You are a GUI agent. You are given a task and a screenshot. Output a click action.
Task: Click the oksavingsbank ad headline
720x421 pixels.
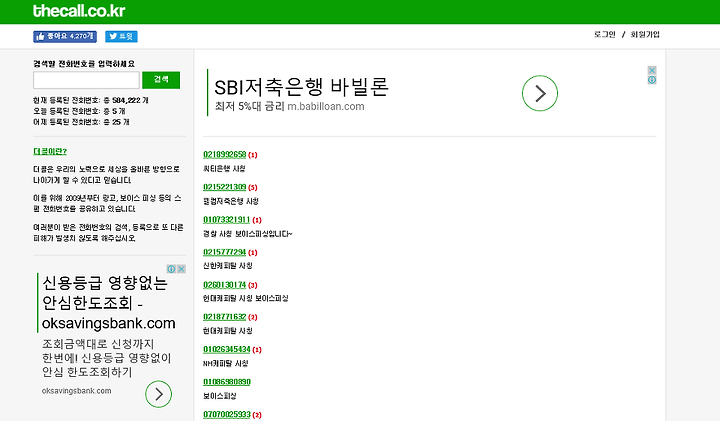click(109, 303)
